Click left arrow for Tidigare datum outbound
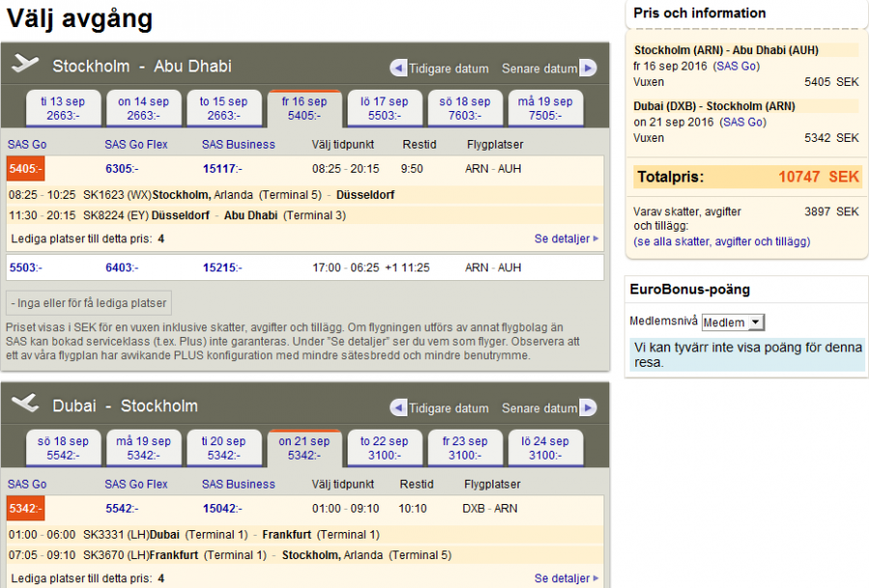 click(398, 69)
